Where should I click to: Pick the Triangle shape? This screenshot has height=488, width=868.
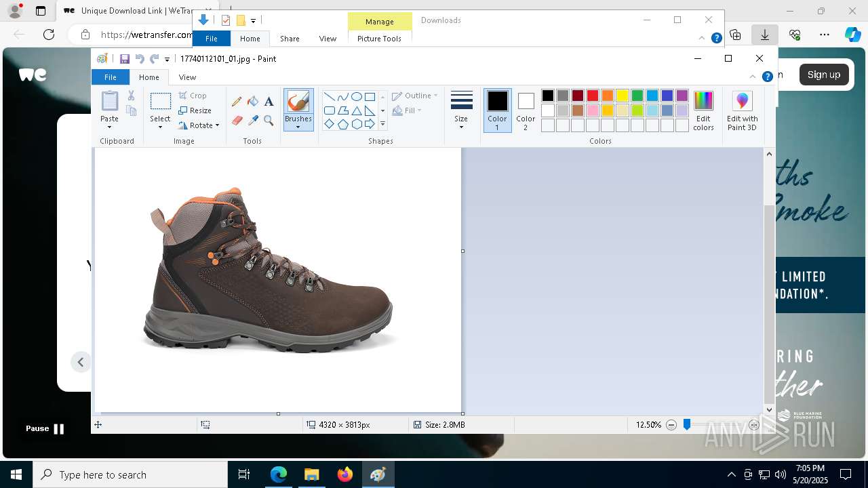(356, 110)
